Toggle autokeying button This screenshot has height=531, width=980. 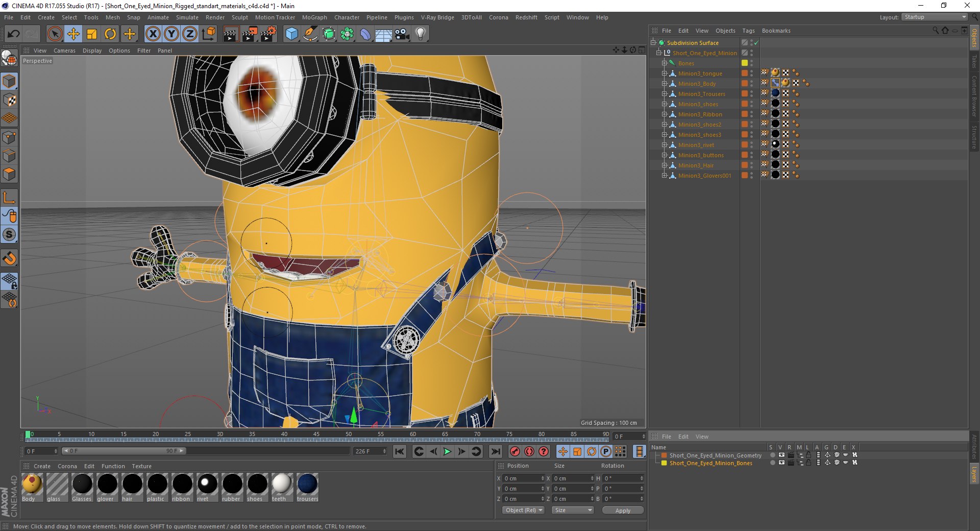529,451
